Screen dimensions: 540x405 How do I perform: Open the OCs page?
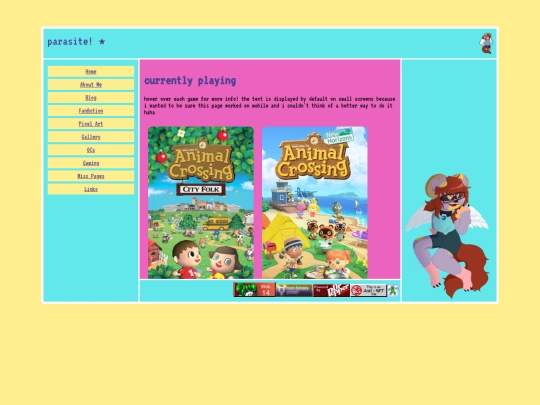tap(91, 150)
